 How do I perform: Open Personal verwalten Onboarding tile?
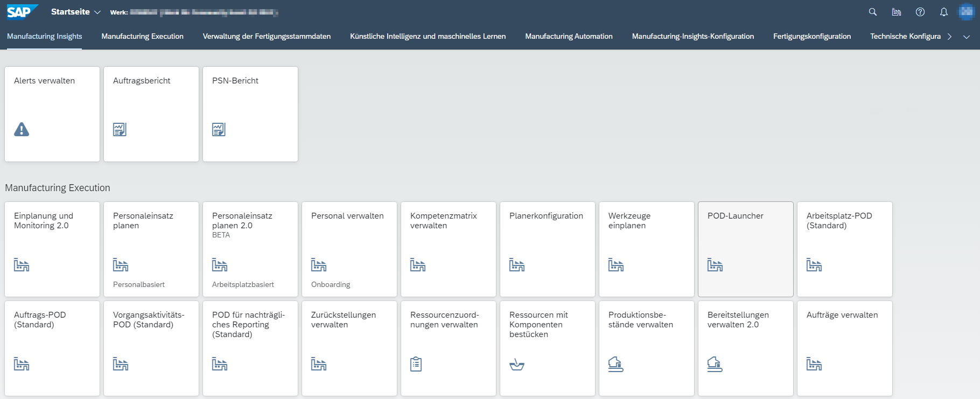(349, 249)
